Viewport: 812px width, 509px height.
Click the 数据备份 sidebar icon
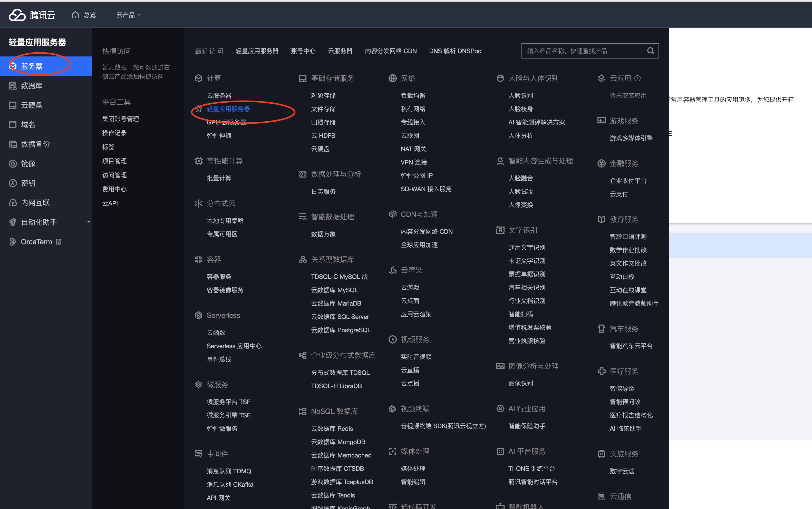[x=13, y=144]
